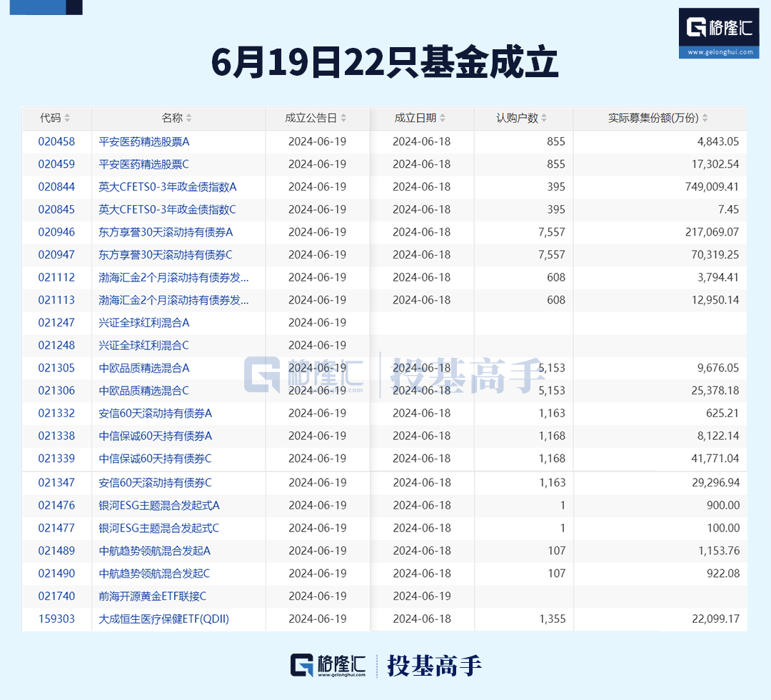Open 大成恒生医疗保健ETF(QDII) fund link
The height and width of the screenshot is (700, 771).
click(x=163, y=619)
